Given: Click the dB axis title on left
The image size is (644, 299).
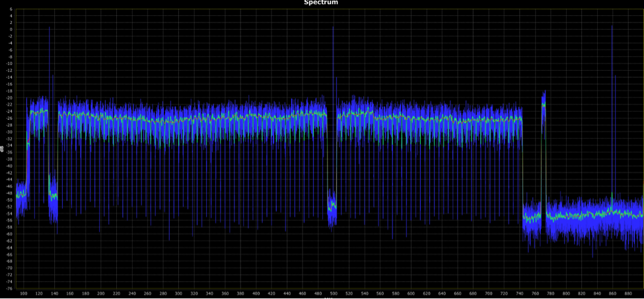Looking at the screenshot, I should pyautogui.click(x=3, y=149).
